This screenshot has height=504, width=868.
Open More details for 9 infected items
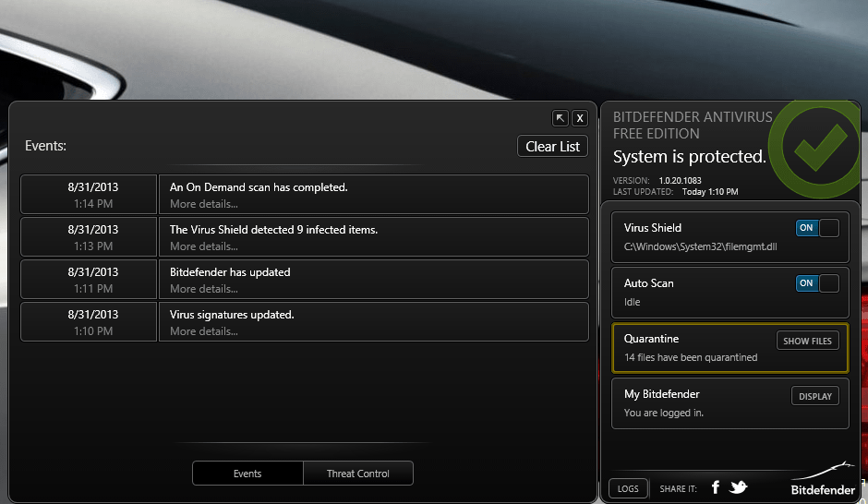(204, 246)
